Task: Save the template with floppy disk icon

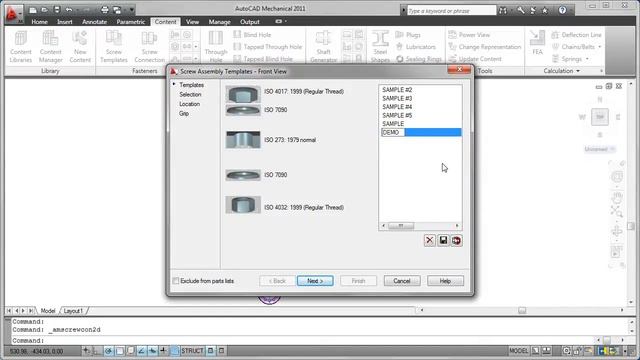Action: point(443,240)
